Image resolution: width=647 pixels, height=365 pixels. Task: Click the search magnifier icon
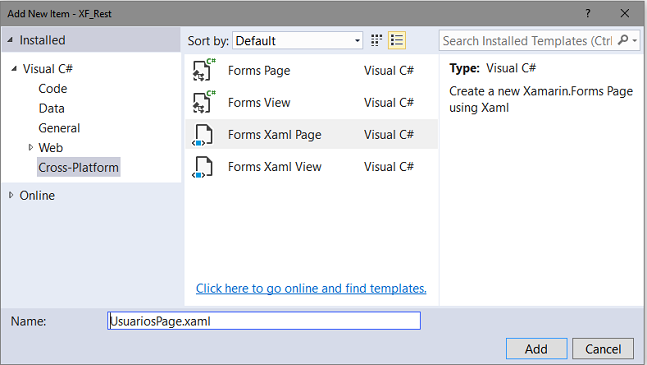click(x=623, y=40)
